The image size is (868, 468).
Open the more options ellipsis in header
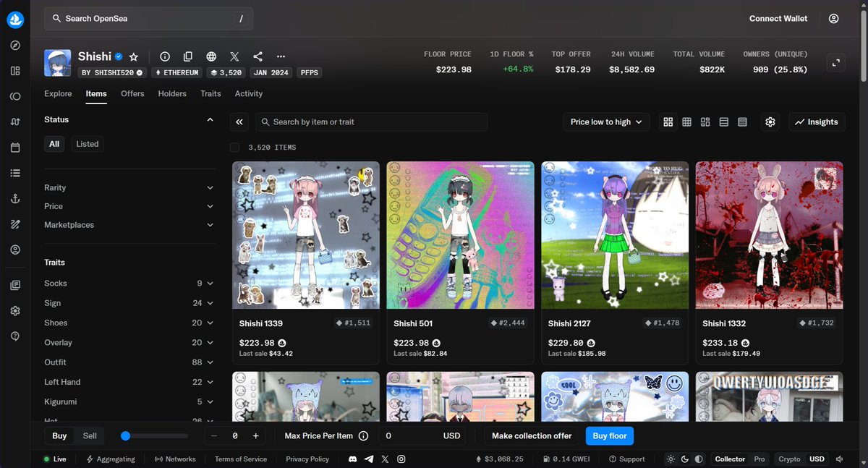(x=281, y=56)
